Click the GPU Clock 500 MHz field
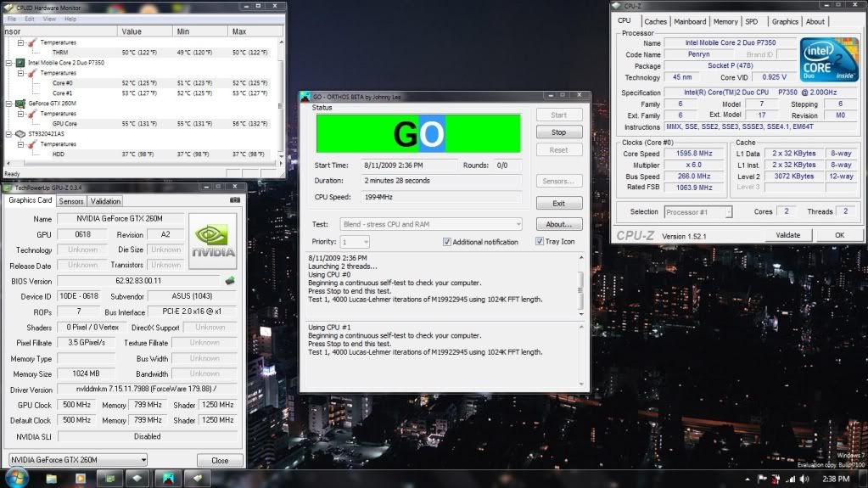 (x=76, y=405)
